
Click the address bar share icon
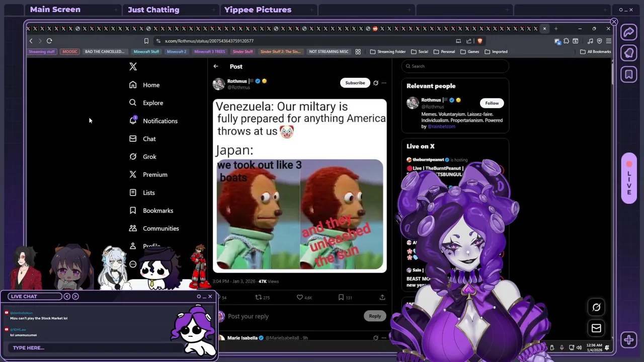[x=469, y=41]
